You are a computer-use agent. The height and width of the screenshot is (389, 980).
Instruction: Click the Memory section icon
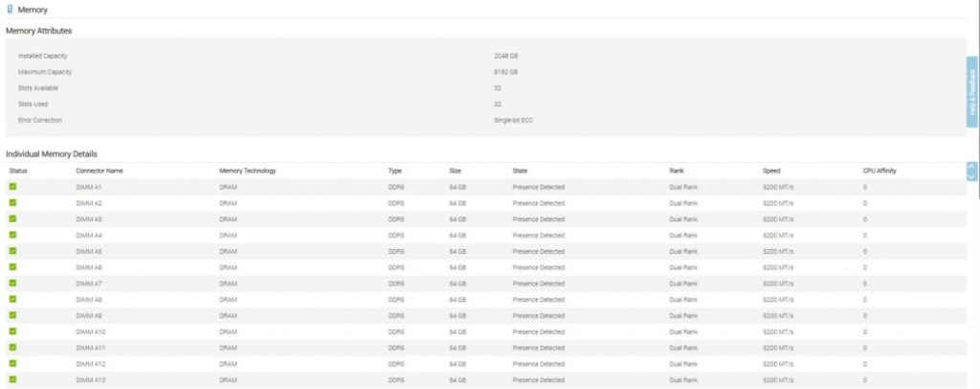(10, 9)
